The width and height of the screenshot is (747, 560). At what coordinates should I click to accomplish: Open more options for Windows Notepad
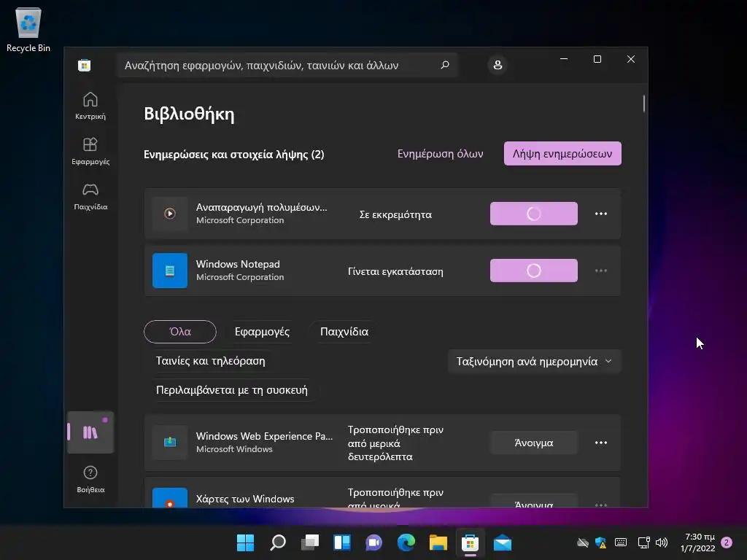point(601,271)
